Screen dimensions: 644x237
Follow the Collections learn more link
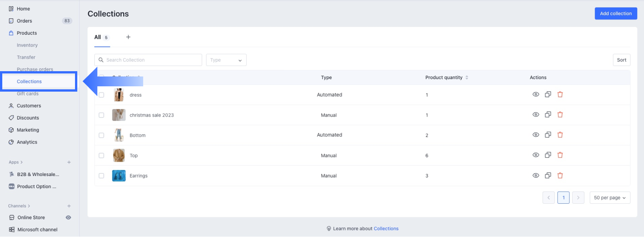point(386,229)
